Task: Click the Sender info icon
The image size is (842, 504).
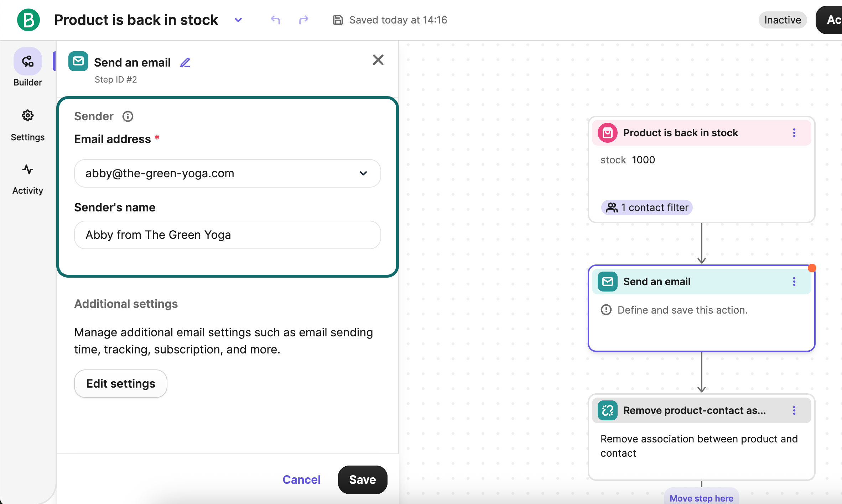Action: click(x=128, y=116)
